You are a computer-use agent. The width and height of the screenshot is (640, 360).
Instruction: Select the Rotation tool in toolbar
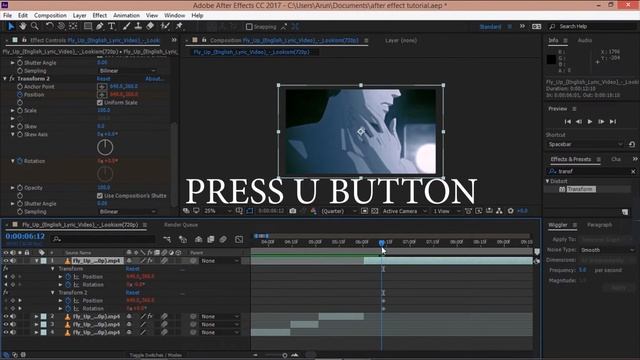[x=49, y=27]
